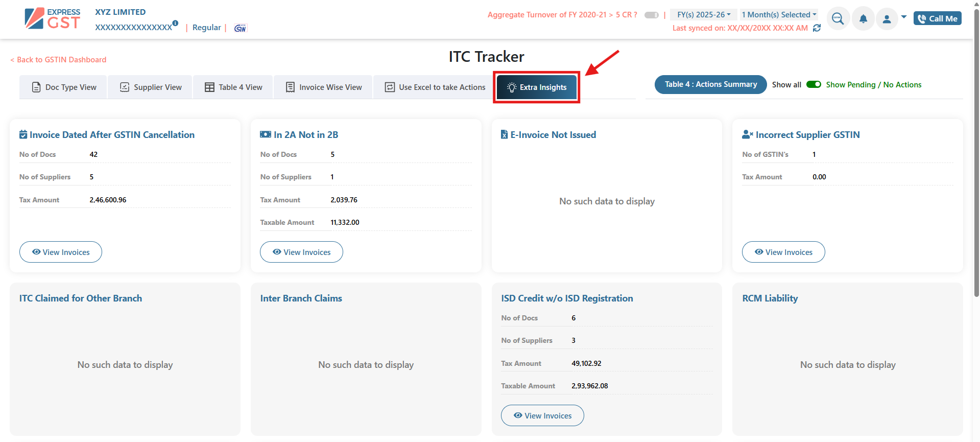Expand the profile menu caret arrow

(x=904, y=17)
